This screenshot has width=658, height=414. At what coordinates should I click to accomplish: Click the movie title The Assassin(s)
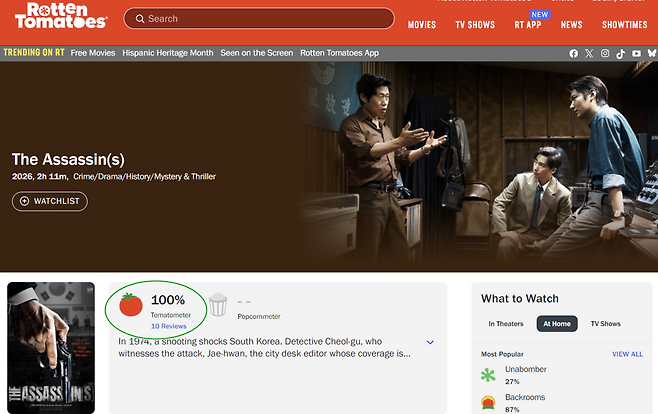coord(68,159)
